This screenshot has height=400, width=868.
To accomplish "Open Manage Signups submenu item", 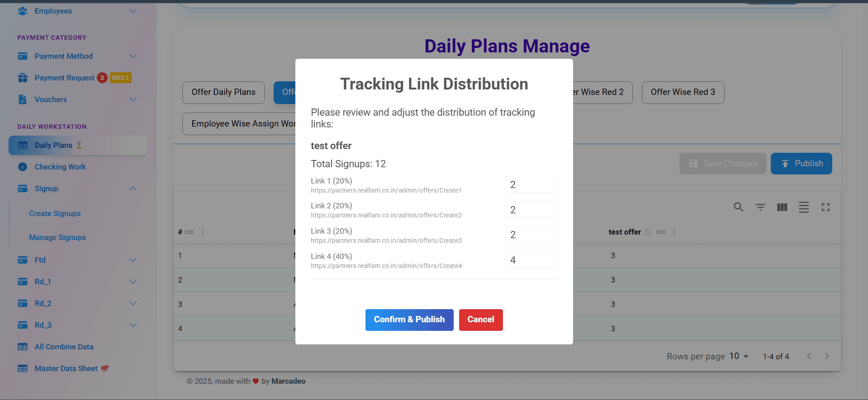I will tap(57, 237).
